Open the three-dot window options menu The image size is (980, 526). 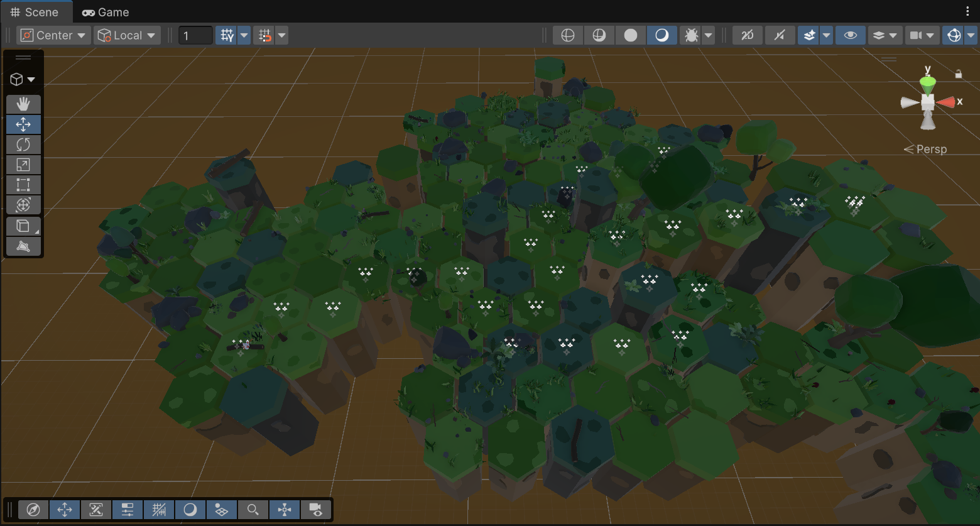pos(967,12)
